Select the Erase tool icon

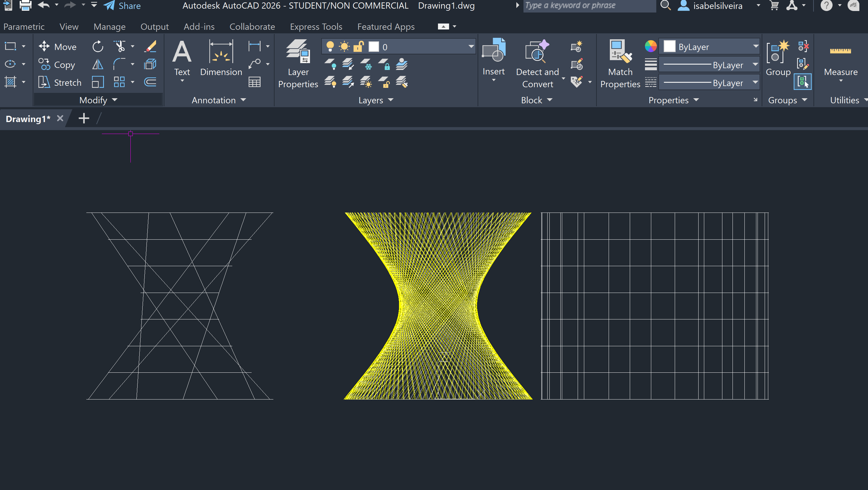(151, 46)
